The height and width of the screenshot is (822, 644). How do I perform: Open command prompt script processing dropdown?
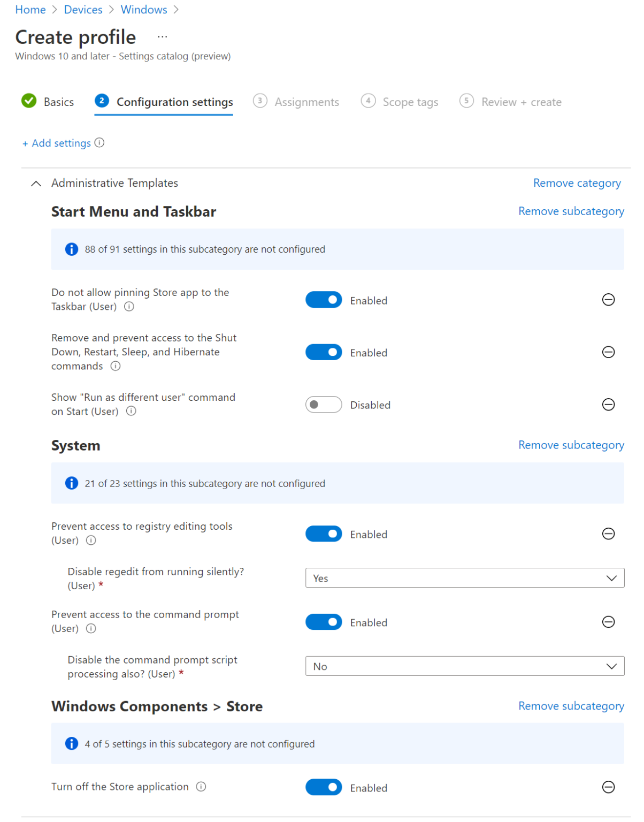[465, 666]
